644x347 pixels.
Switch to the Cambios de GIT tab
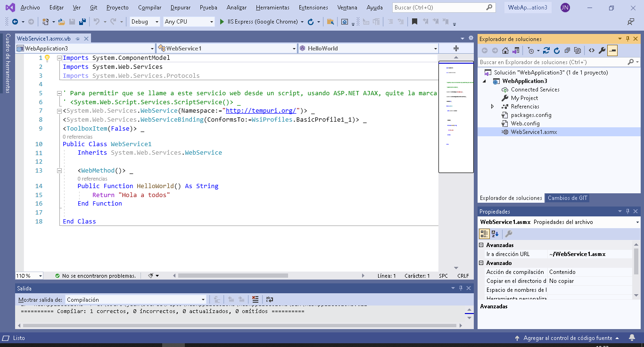click(567, 198)
